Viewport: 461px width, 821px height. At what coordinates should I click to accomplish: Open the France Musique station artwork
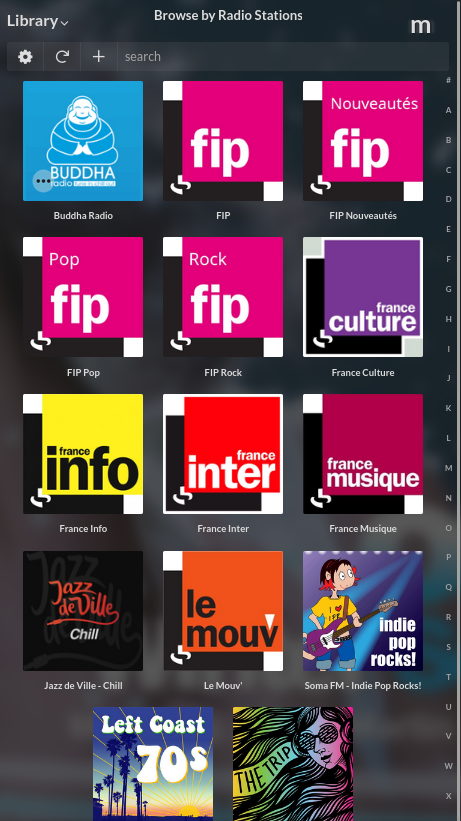click(363, 454)
